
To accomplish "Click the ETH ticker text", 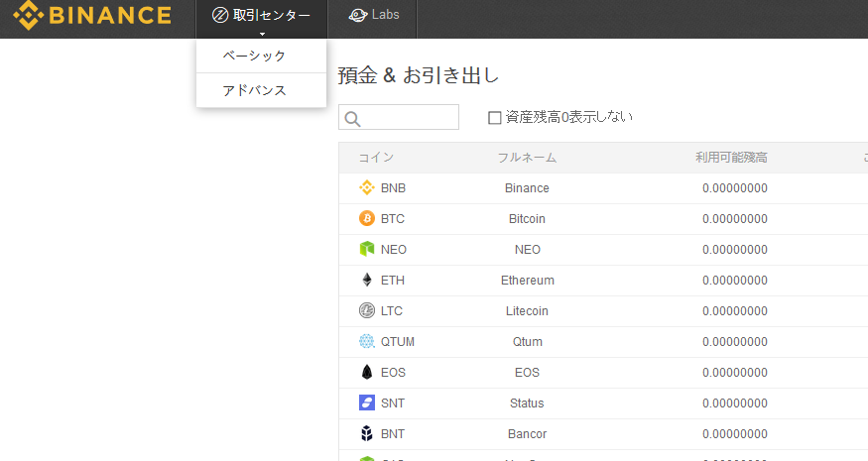I will pos(393,281).
